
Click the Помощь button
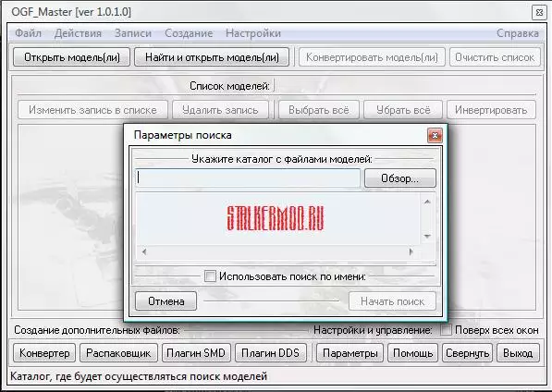pos(412,352)
